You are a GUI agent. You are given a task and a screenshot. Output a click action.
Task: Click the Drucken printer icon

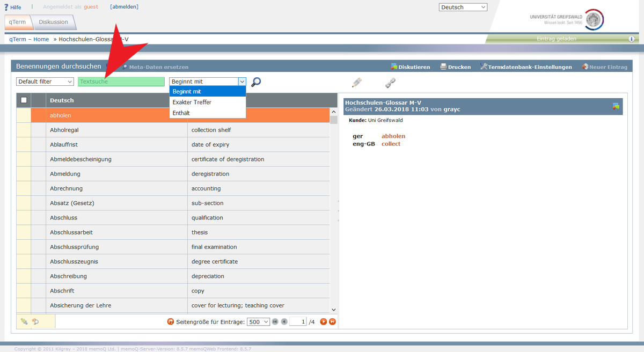click(x=444, y=67)
